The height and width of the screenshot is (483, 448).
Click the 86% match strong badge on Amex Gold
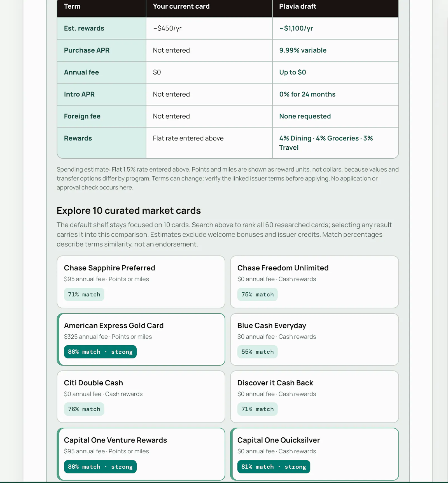pyautogui.click(x=100, y=352)
